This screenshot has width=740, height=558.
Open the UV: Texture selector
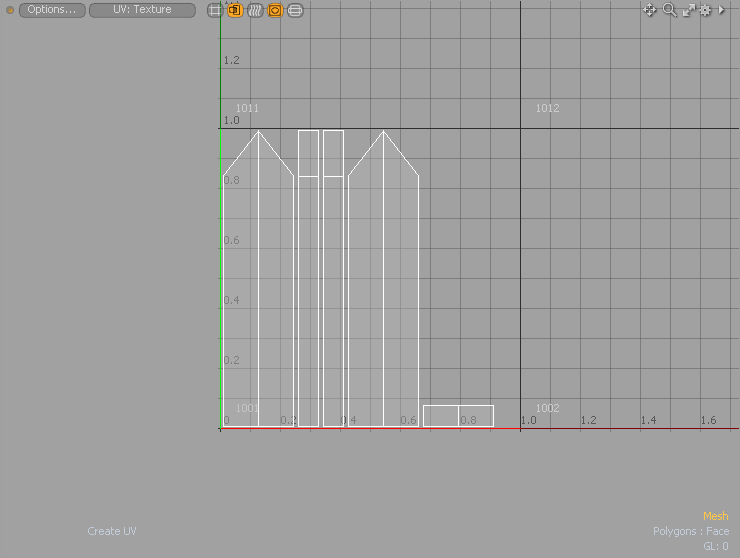coord(142,10)
